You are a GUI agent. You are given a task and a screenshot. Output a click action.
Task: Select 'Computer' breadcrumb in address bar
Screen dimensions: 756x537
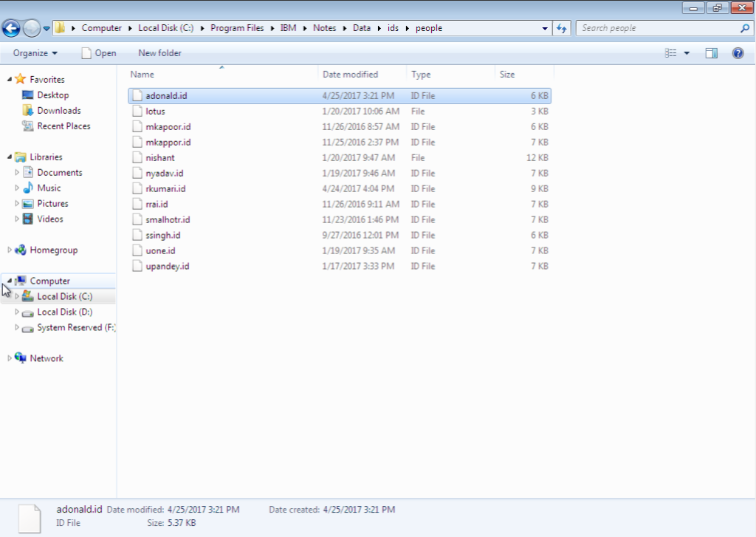(x=102, y=28)
